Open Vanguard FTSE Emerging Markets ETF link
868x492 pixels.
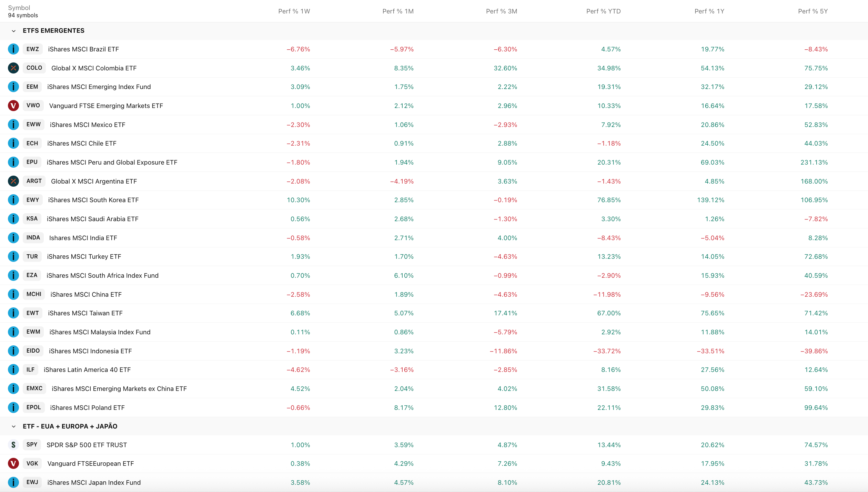coord(106,106)
